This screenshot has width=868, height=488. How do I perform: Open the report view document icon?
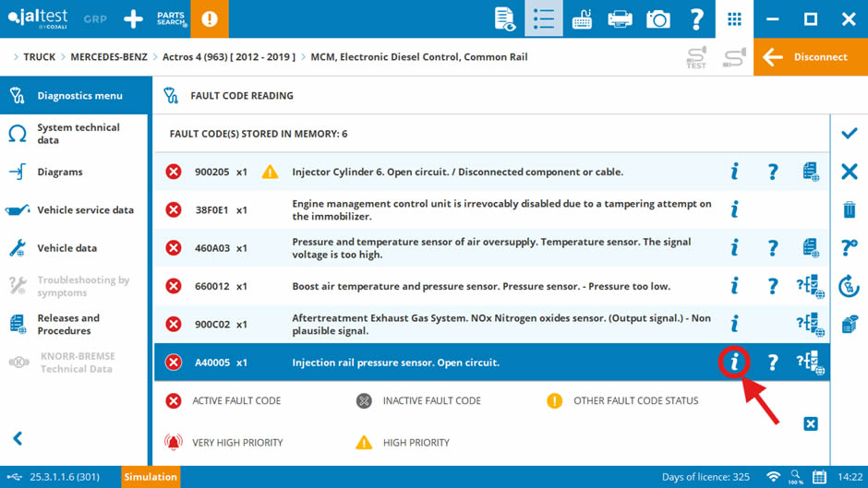(x=505, y=18)
